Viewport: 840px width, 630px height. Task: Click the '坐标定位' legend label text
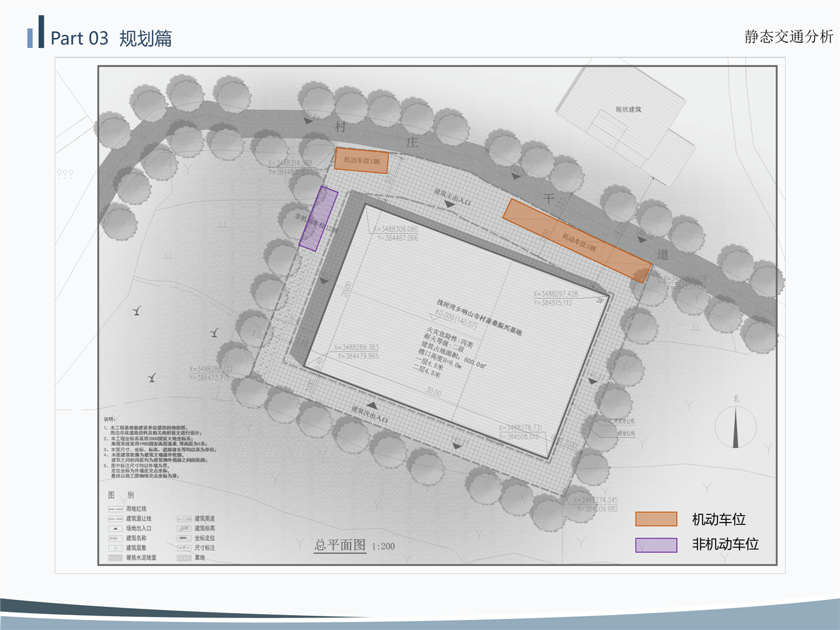pyautogui.click(x=204, y=538)
